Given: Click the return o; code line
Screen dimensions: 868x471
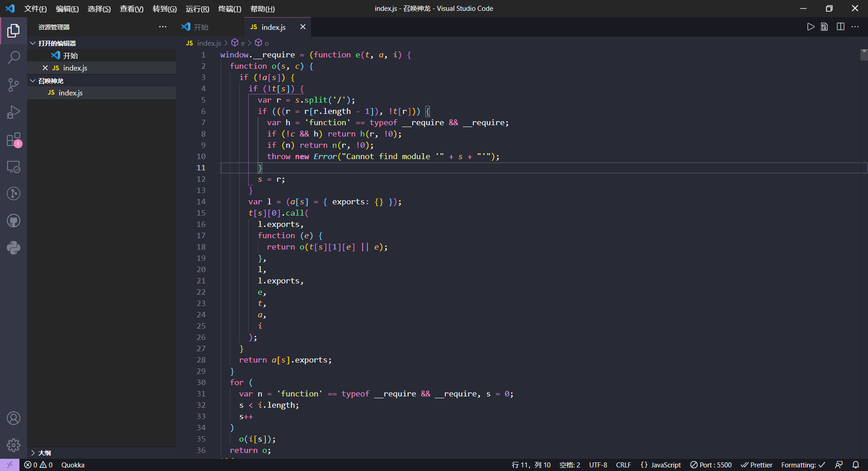Looking at the screenshot, I should [x=250, y=450].
